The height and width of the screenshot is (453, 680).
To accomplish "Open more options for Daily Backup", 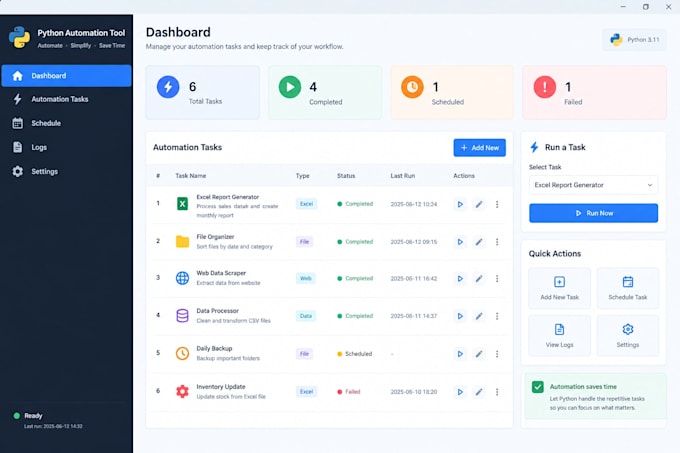I will click(497, 354).
